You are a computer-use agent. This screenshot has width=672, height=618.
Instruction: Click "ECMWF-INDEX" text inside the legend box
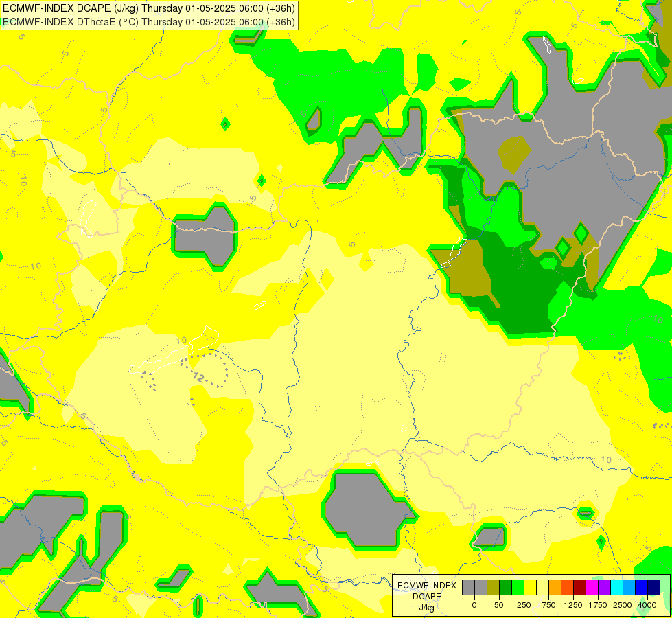click(427, 586)
